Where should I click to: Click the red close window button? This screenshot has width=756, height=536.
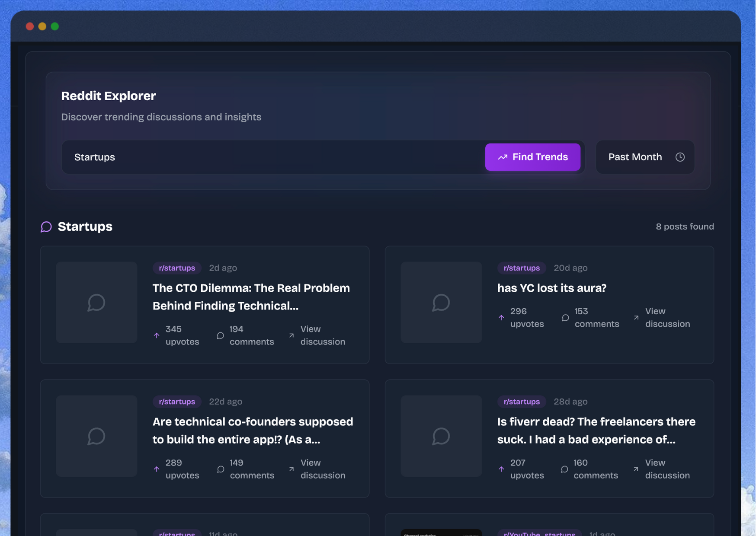[x=30, y=26]
